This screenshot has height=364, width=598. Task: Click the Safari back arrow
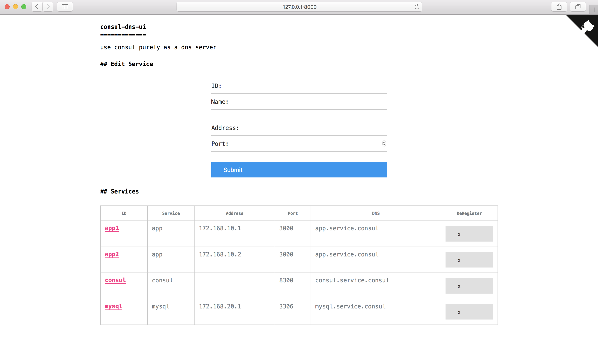(x=37, y=6)
